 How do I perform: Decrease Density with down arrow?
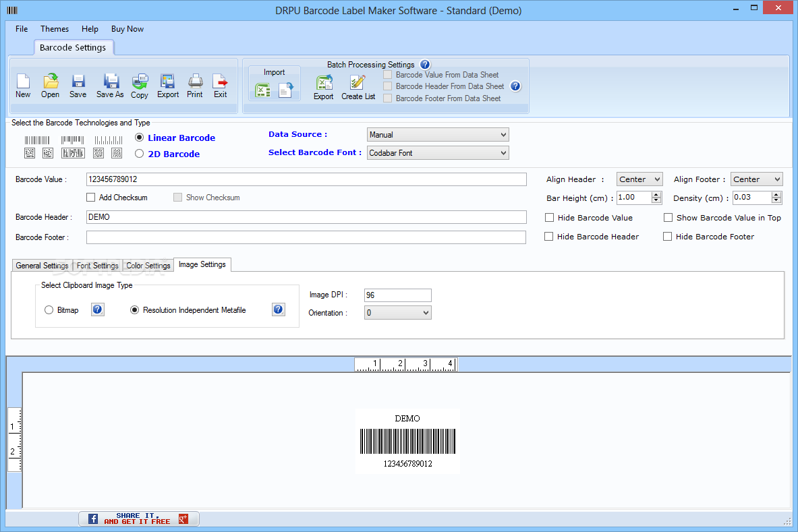point(776,200)
